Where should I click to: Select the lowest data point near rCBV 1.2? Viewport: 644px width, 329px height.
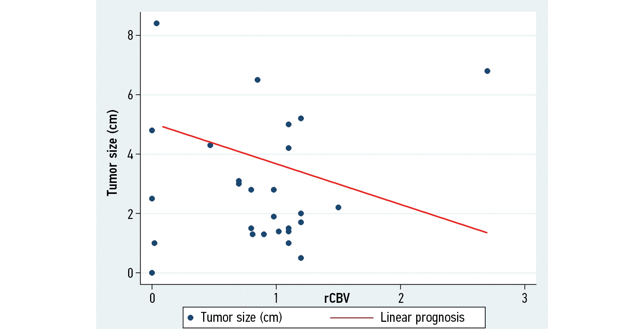[301, 258]
